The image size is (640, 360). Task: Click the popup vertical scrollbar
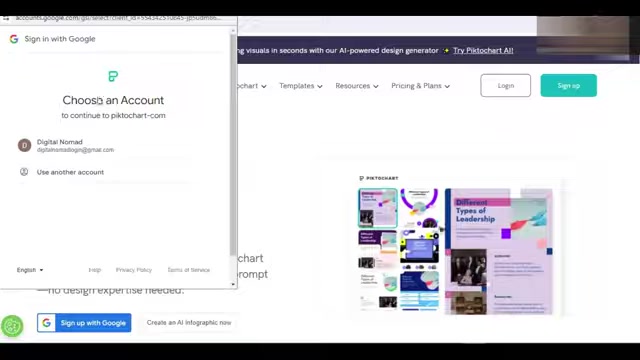pos(233,145)
